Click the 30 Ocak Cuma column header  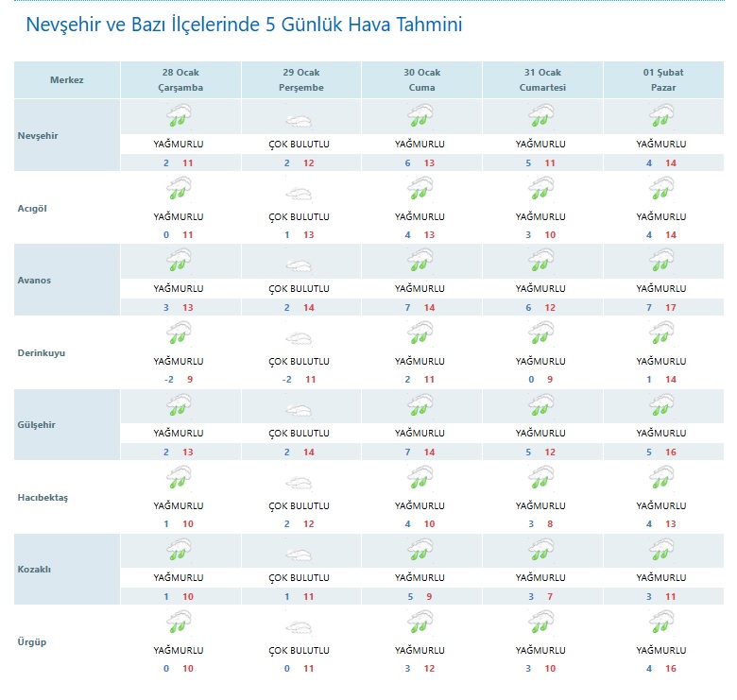(421, 80)
